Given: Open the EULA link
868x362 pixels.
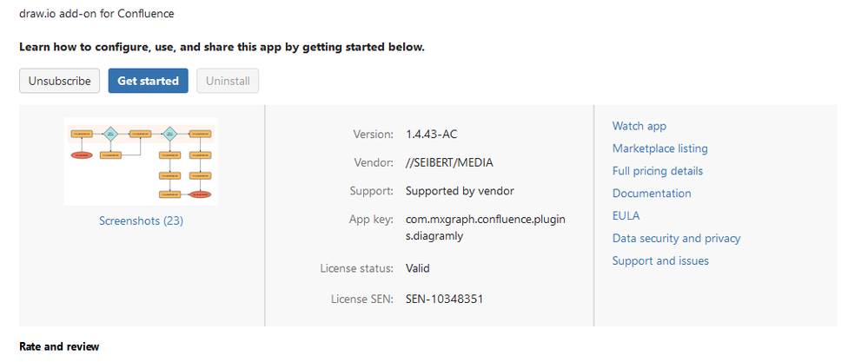Looking at the screenshot, I should tap(626, 215).
